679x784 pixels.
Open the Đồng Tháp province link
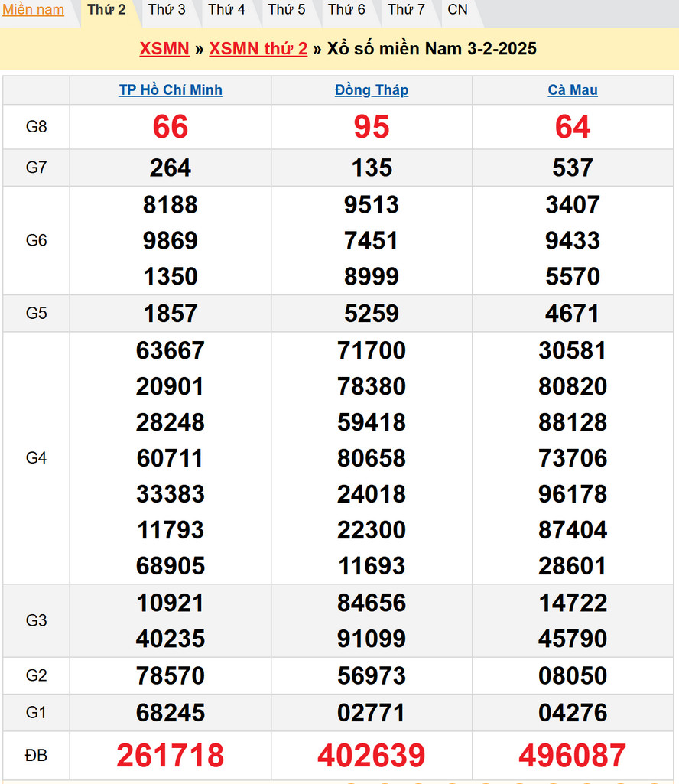[x=372, y=90]
